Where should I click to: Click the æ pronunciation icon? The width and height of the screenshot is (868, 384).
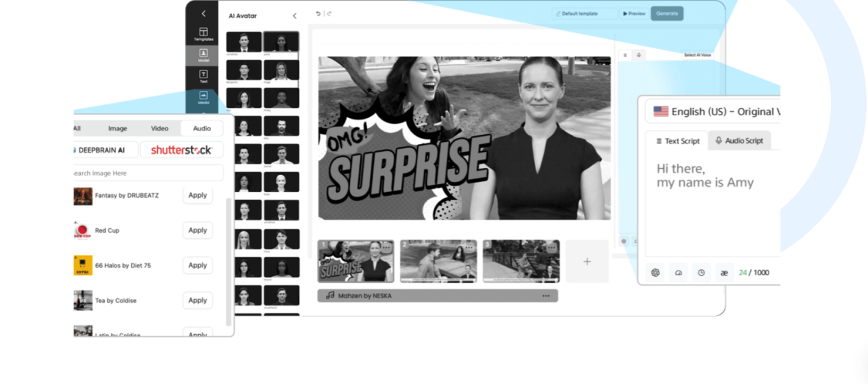(724, 272)
